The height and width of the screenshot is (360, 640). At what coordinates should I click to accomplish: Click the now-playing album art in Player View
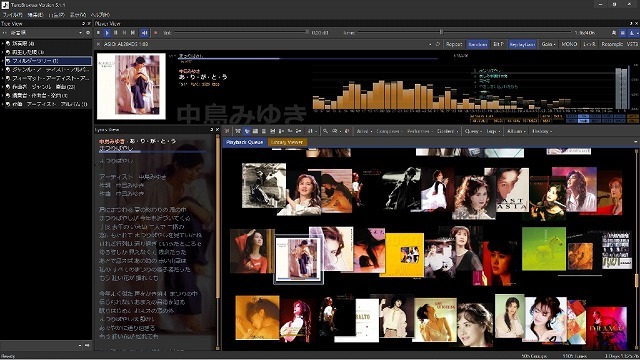[131, 86]
